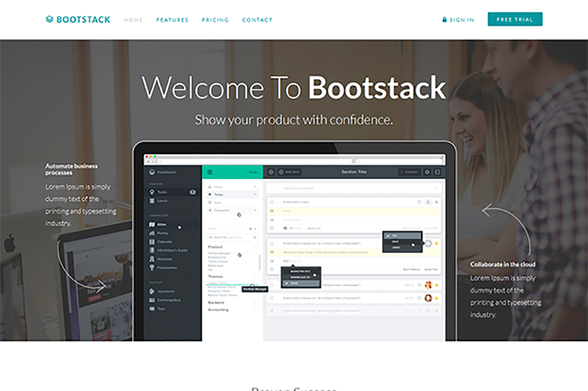Click the teal progress bar under Legacy Theme
Image resolution: width=588 pixels, height=391 pixels.
point(232,284)
